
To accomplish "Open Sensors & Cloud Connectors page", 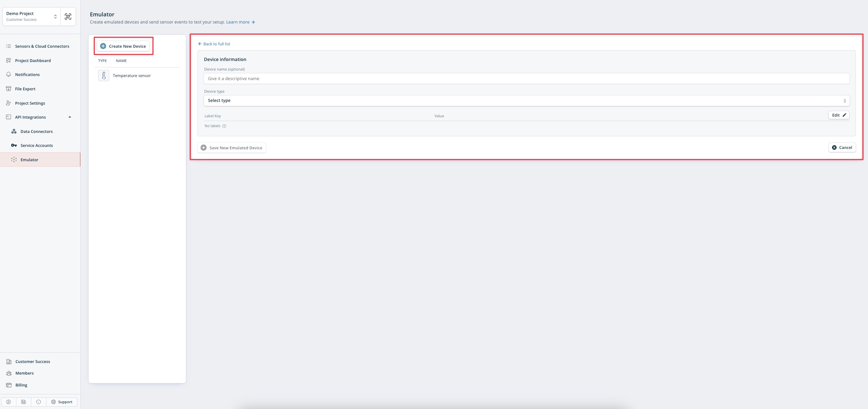I will point(42,46).
